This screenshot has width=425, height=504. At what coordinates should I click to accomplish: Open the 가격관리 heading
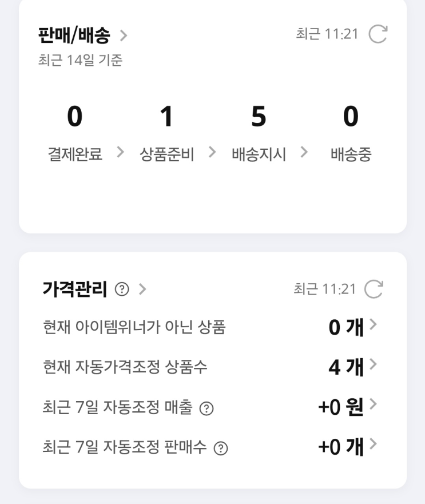pyautogui.click(x=75, y=289)
